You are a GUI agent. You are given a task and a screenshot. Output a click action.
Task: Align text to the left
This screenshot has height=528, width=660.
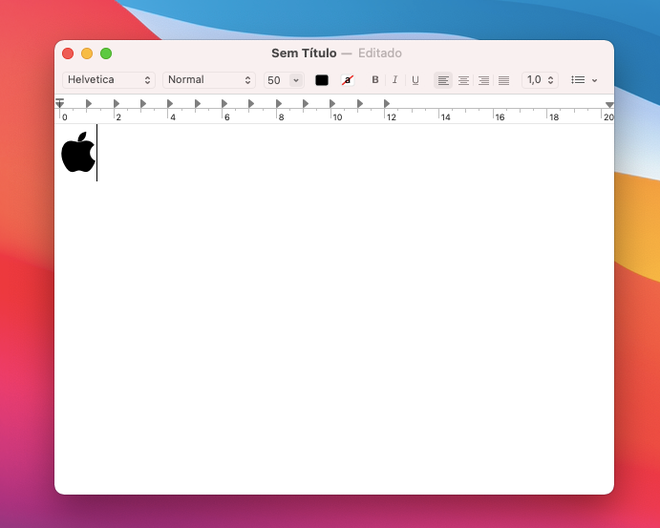point(443,80)
